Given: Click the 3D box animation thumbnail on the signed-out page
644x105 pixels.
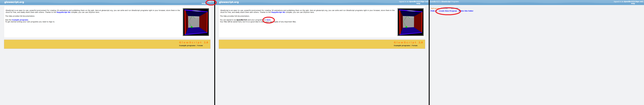Looking at the screenshot, I should pyautogui.click(x=196, y=22).
